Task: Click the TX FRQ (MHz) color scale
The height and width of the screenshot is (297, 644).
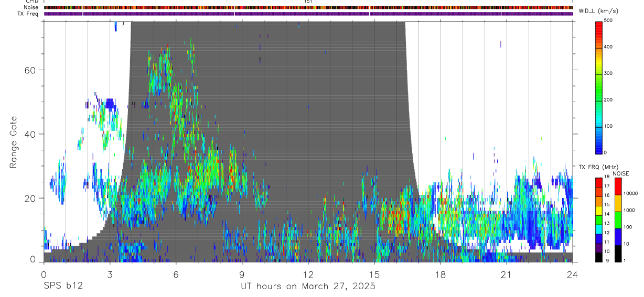Action: click(x=599, y=220)
